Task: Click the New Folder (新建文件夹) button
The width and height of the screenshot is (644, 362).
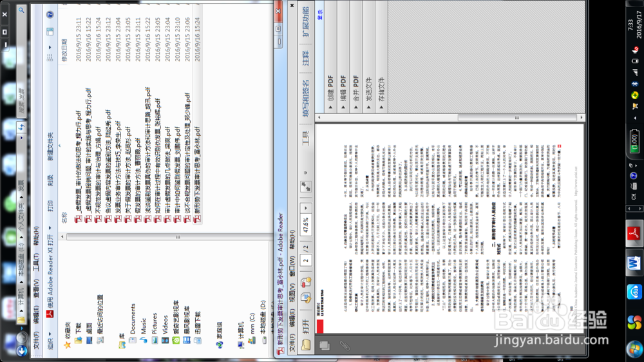Action: click(50, 146)
